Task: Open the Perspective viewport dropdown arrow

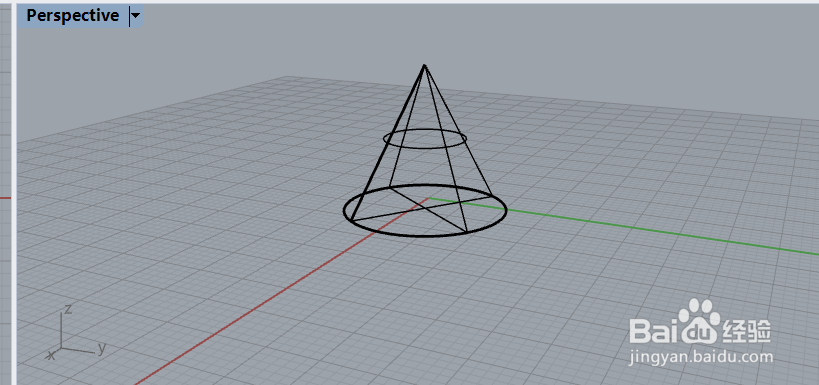Action: point(136,16)
